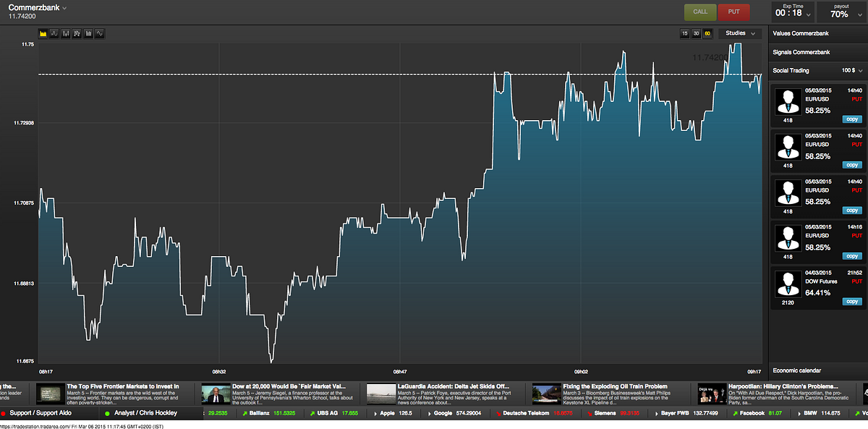Screen dimensions: 868x429
Task: Open the Commerzbank asset selector dropdown
Action: pos(38,7)
